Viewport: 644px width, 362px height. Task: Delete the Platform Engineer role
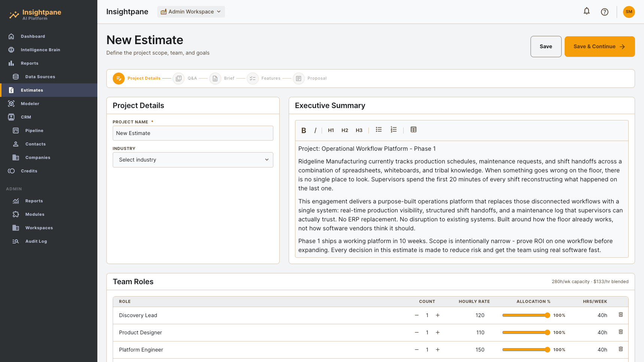point(621,349)
